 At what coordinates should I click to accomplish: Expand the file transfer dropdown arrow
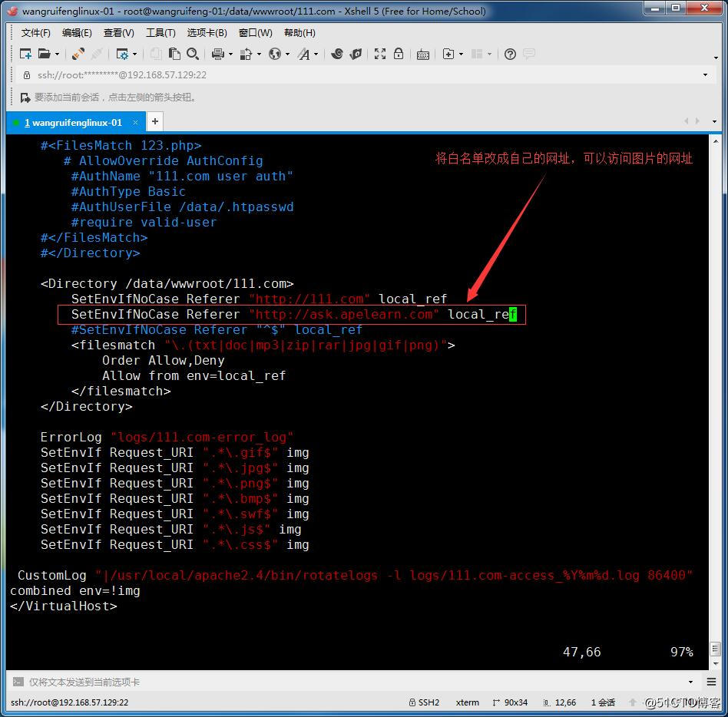pyautogui.click(x=259, y=55)
